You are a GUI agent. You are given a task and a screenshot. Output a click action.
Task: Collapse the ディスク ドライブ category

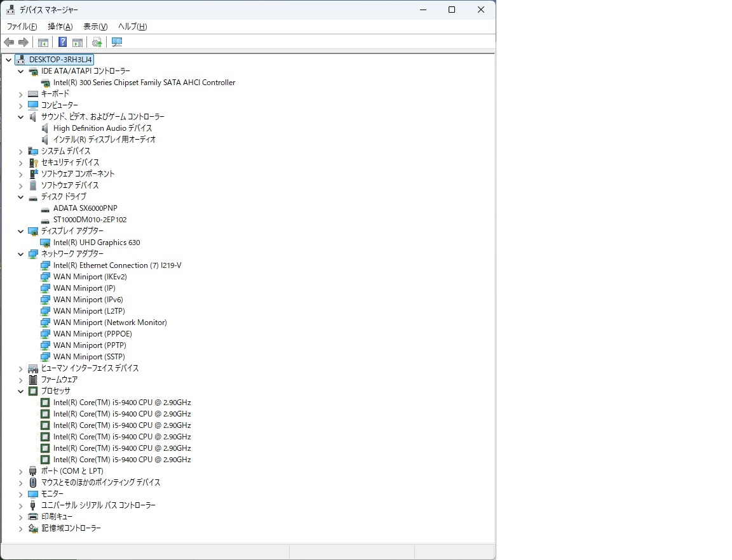click(20, 197)
